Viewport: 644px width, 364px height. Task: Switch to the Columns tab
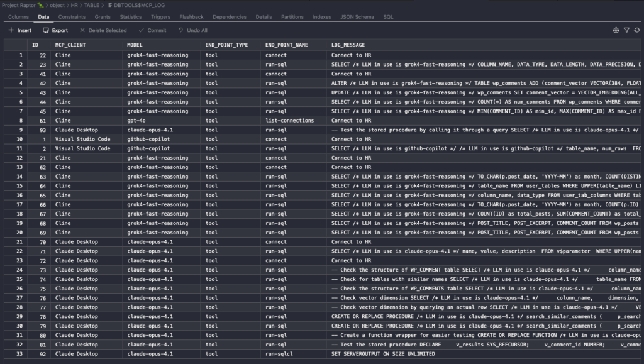pos(18,17)
